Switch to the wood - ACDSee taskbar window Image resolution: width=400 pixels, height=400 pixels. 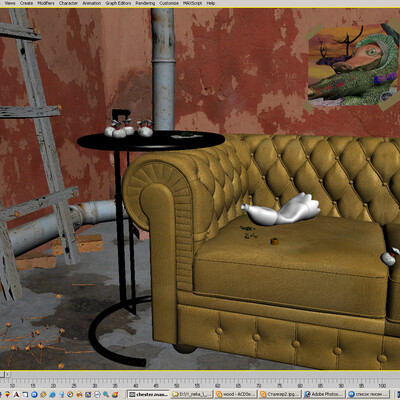coord(235,394)
